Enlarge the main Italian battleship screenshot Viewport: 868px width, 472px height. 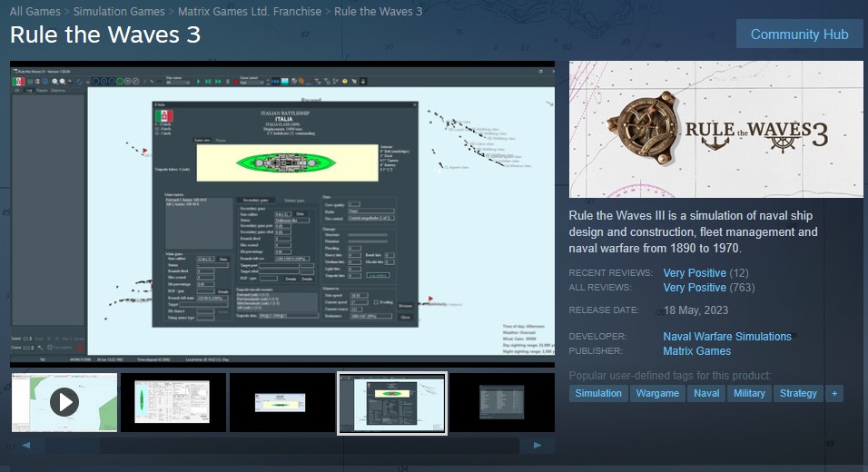click(282, 214)
